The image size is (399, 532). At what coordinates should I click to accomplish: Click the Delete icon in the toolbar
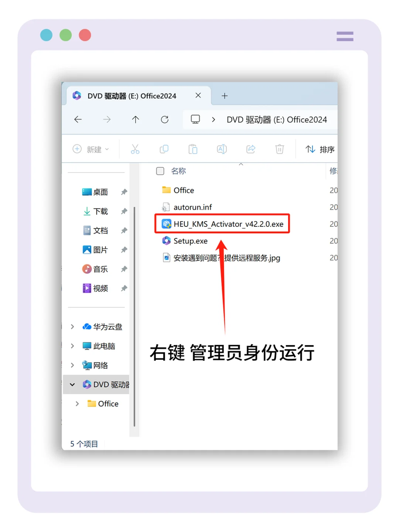(279, 149)
